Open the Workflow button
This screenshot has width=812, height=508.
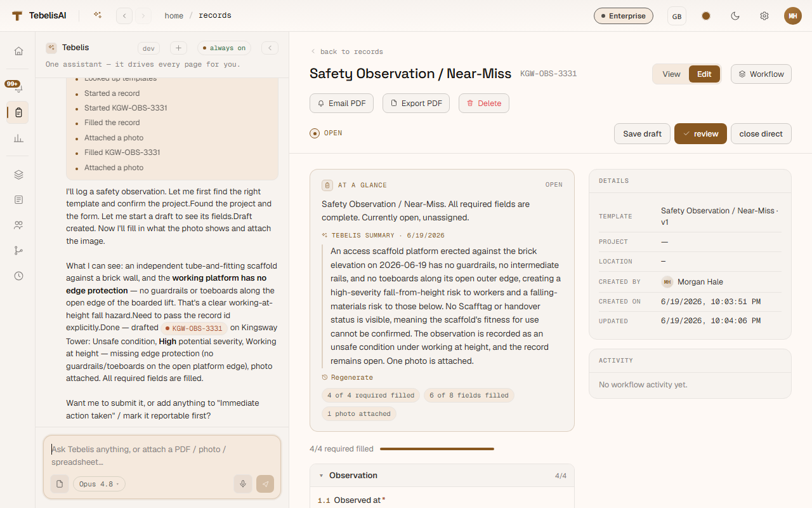click(x=761, y=74)
